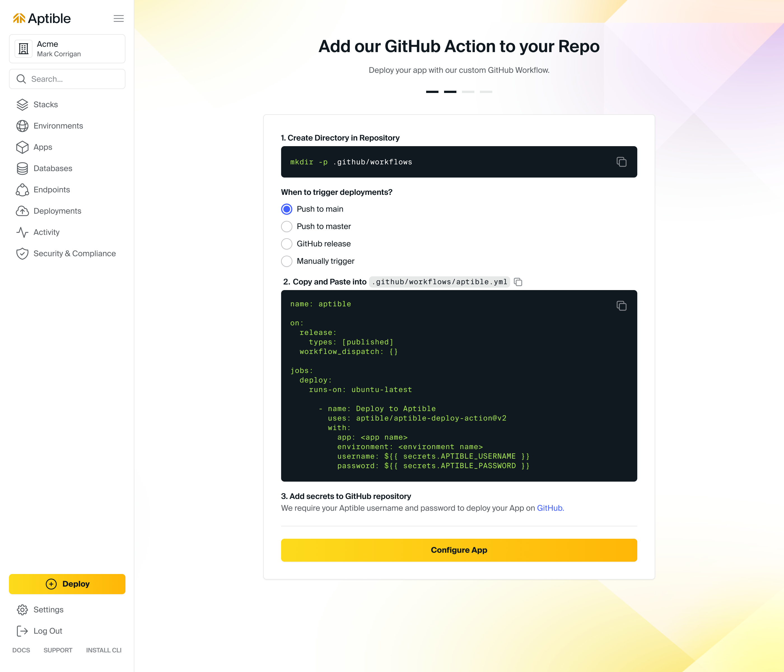Image resolution: width=784 pixels, height=672 pixels.
Task: Click the APTIBLE_PASSWORD secrets line
Action: tap(433, 466)
